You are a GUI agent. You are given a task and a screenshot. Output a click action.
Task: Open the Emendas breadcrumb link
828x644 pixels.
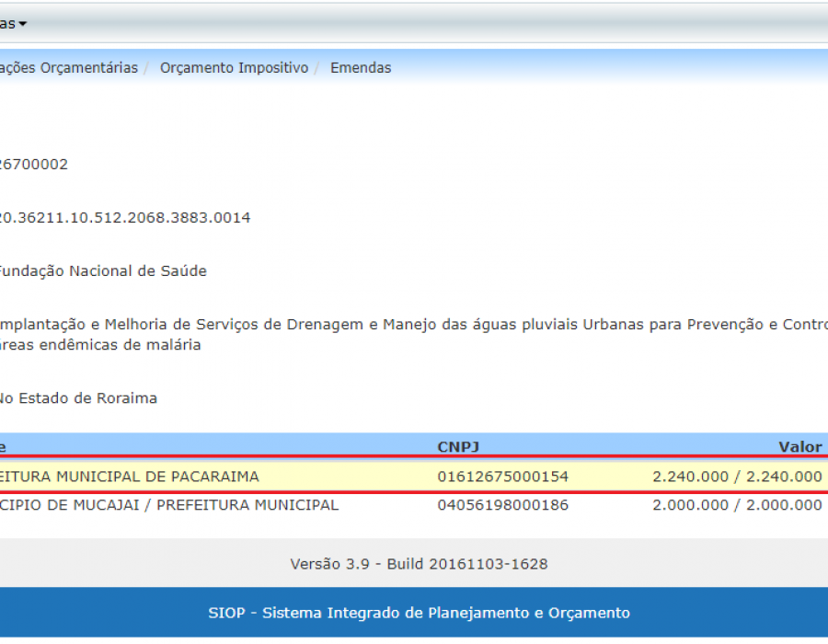[361, 68]
